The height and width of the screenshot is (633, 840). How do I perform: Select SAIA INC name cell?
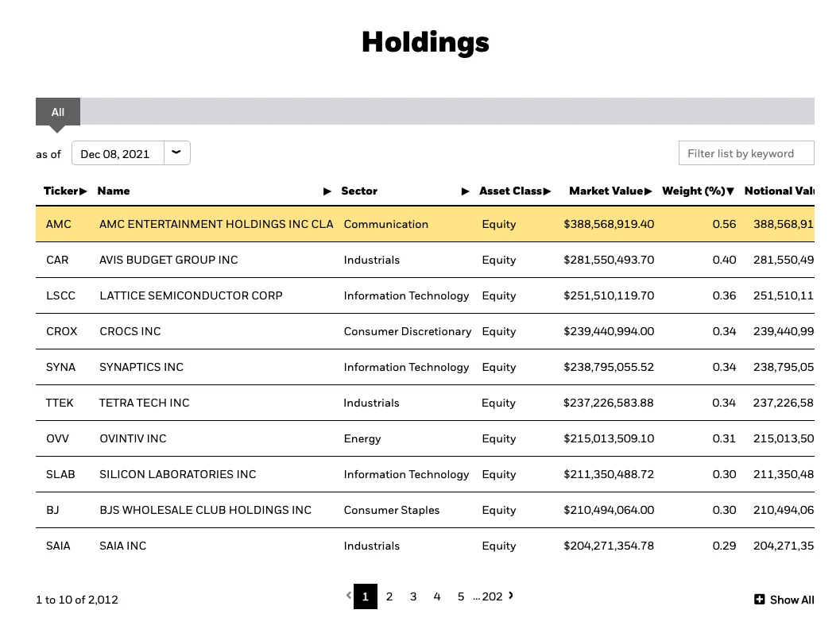122,546
